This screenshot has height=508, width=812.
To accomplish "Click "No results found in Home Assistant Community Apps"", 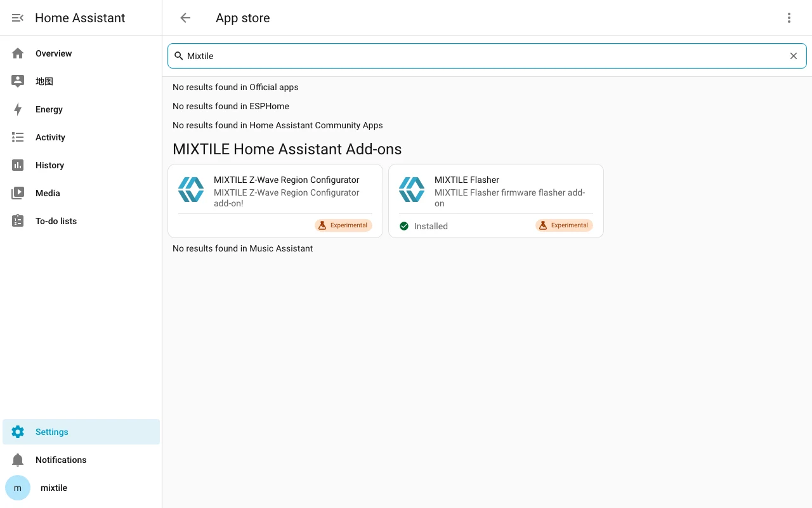I will click(278, 125).
